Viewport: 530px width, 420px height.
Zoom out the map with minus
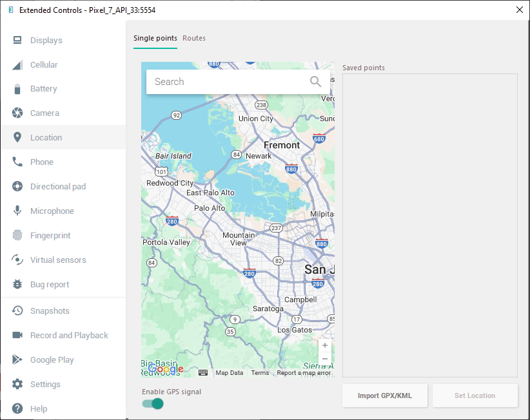[325, 359]
